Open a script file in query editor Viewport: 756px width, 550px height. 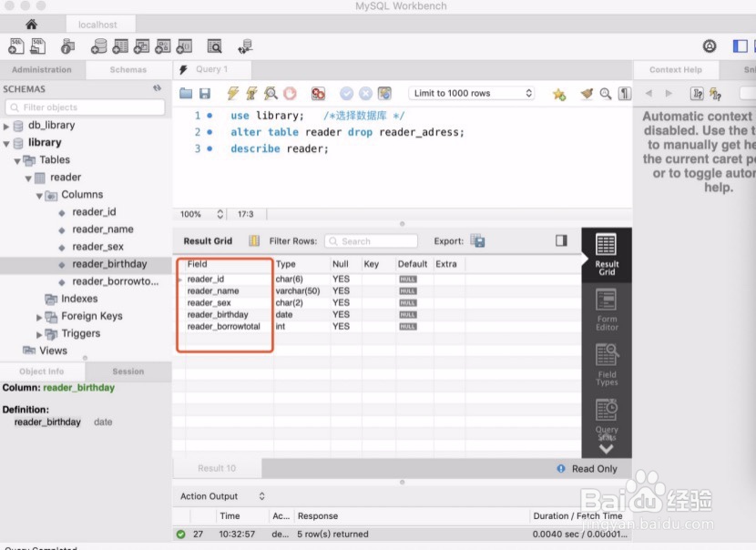(x=186, y=93)
